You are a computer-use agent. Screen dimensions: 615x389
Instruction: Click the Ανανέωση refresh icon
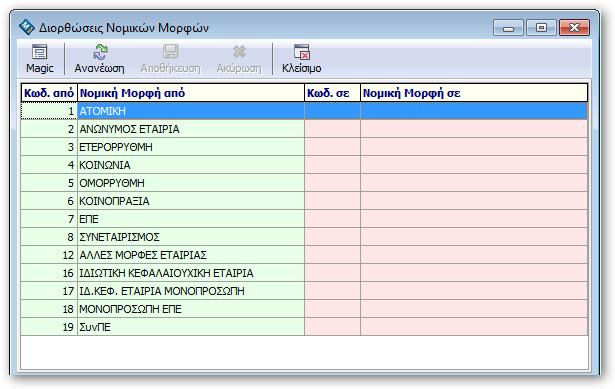coord(100,52)
